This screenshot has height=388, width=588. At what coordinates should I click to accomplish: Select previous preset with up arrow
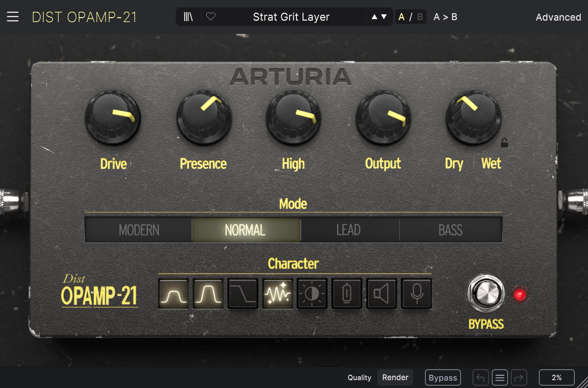click(x=374, y=17)
